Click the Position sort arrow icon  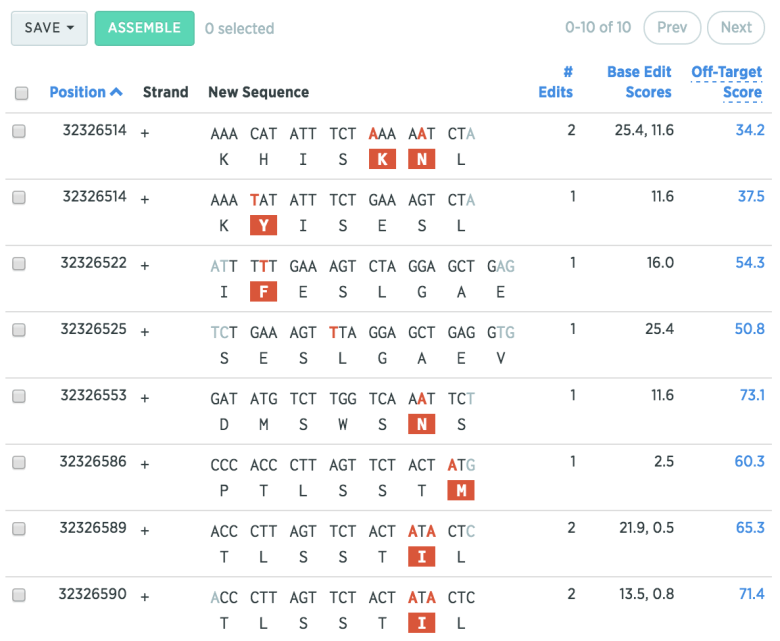pos(116,92)
